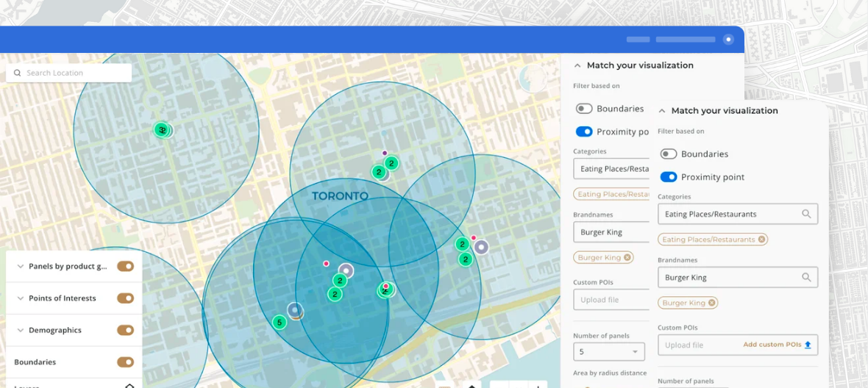Open the Number of panels dropdown
Image resolution: width=868 pixels, height=388 pixels.
point(608,352)
